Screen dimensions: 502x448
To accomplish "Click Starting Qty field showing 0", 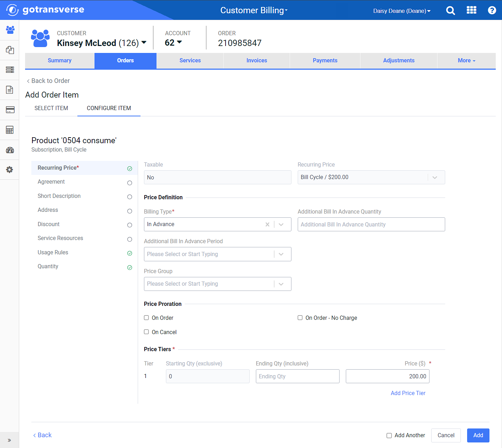I will point(207,376).
